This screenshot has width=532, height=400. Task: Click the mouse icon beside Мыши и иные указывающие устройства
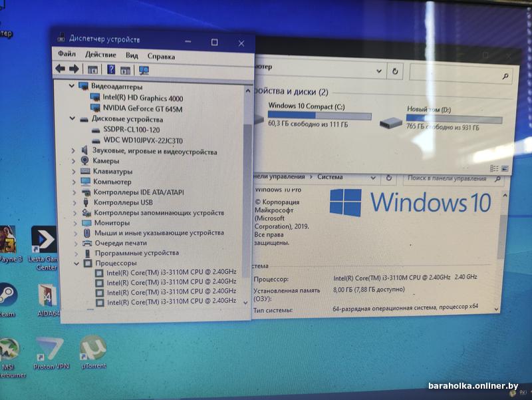coord(87,233)
